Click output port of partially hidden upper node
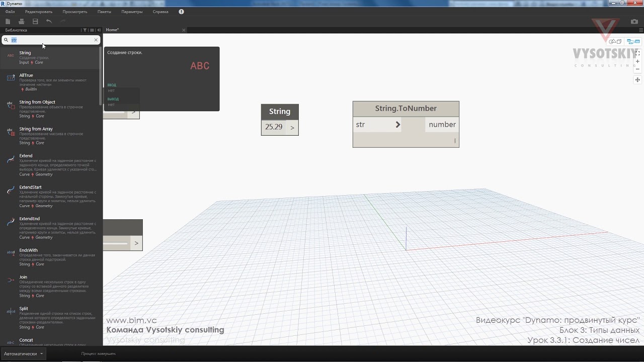 (133, 113)
